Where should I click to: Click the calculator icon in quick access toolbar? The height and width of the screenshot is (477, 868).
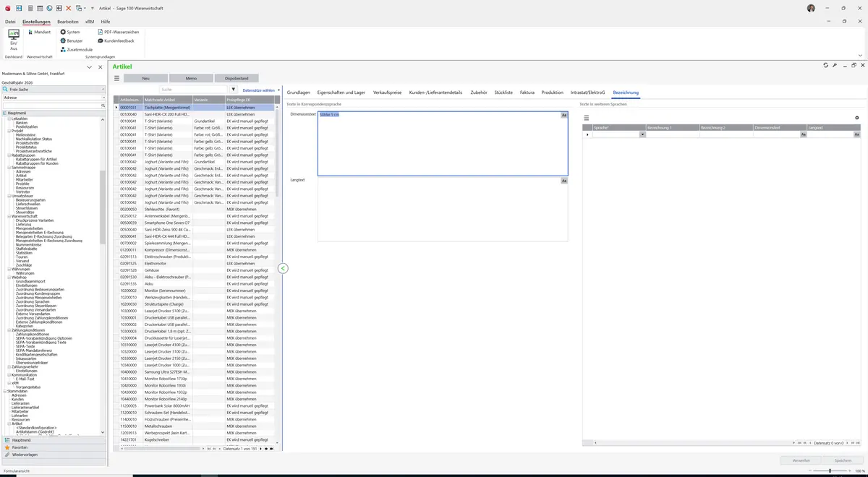29,8
